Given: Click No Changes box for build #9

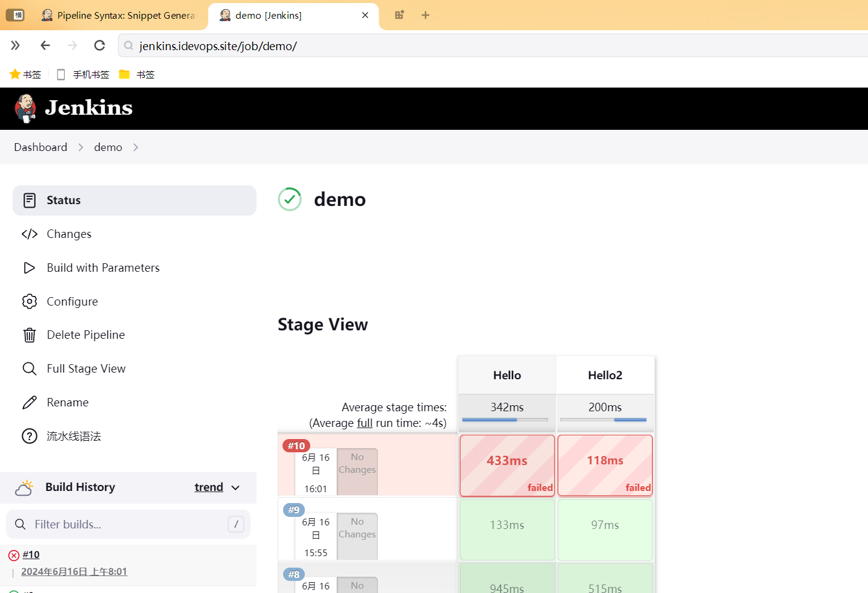Looking at the screenshot, I should point(357,536).
